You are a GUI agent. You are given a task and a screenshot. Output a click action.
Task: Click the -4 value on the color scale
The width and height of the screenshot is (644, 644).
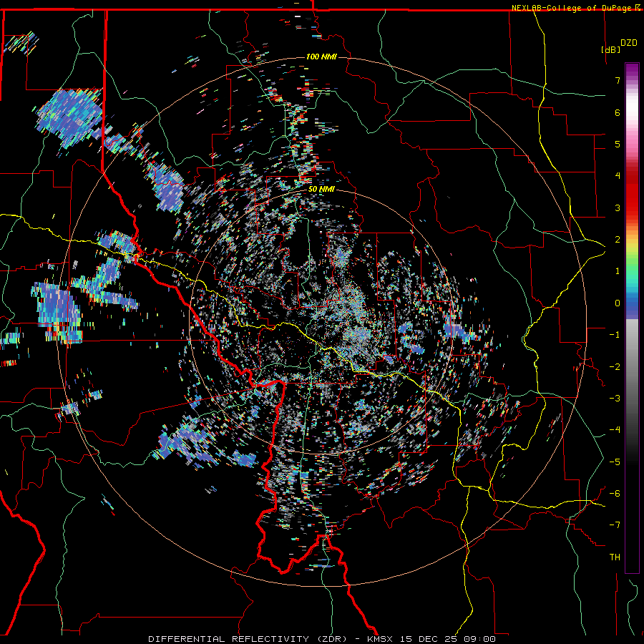coord(615,429)
